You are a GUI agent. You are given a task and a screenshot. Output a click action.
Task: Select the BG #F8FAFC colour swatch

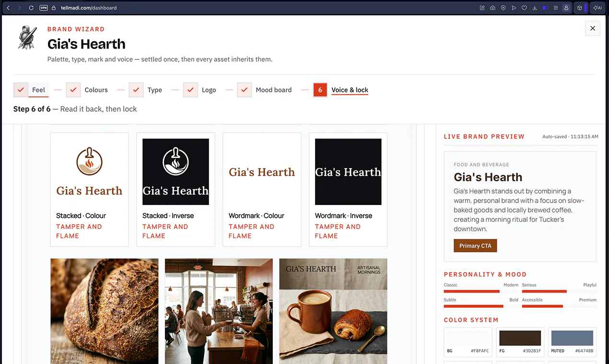(x=468, y=342)
